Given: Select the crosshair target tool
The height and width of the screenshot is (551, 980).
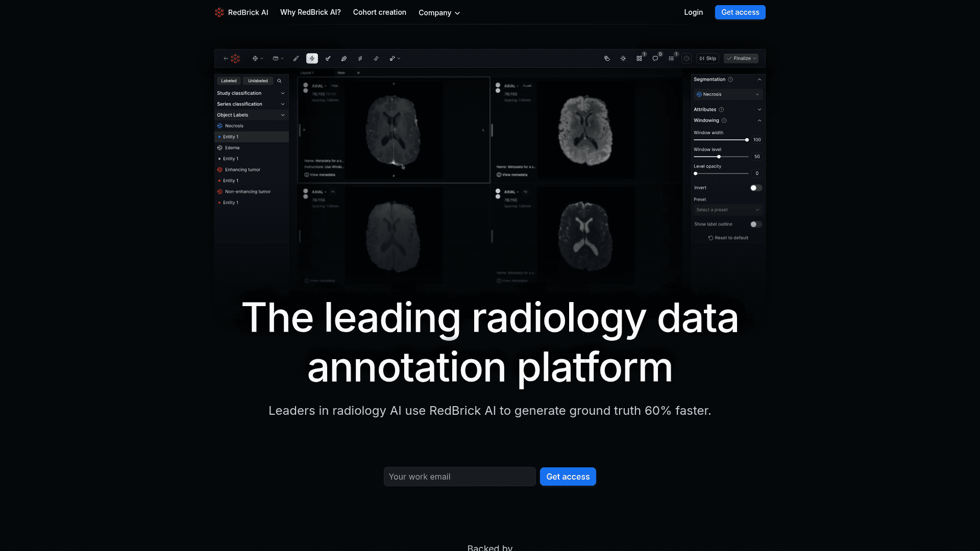Looking at the screenshot, I should 255,59.
